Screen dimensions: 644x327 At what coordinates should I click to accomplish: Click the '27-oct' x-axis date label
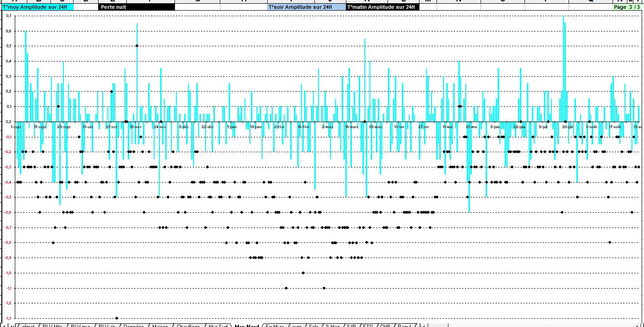click(x=112, y=126)
